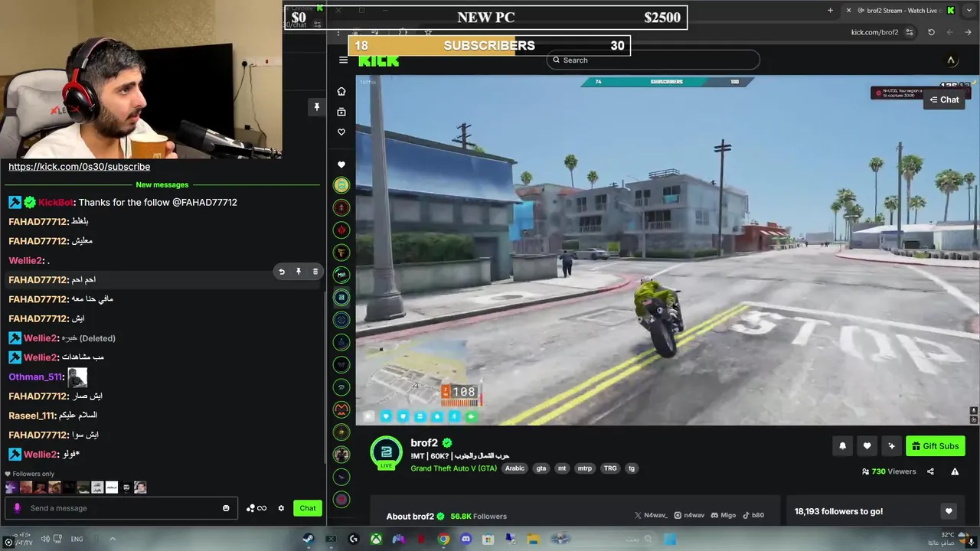Open Grand Theft Auto V category link
This screenshot has height=551, width=980.
point(454,468)
